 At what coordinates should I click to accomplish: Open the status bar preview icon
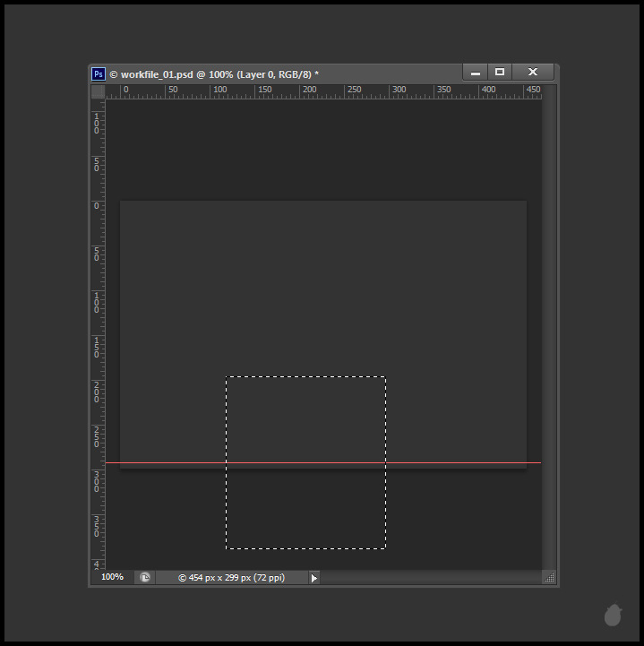[x=145, y=577]
